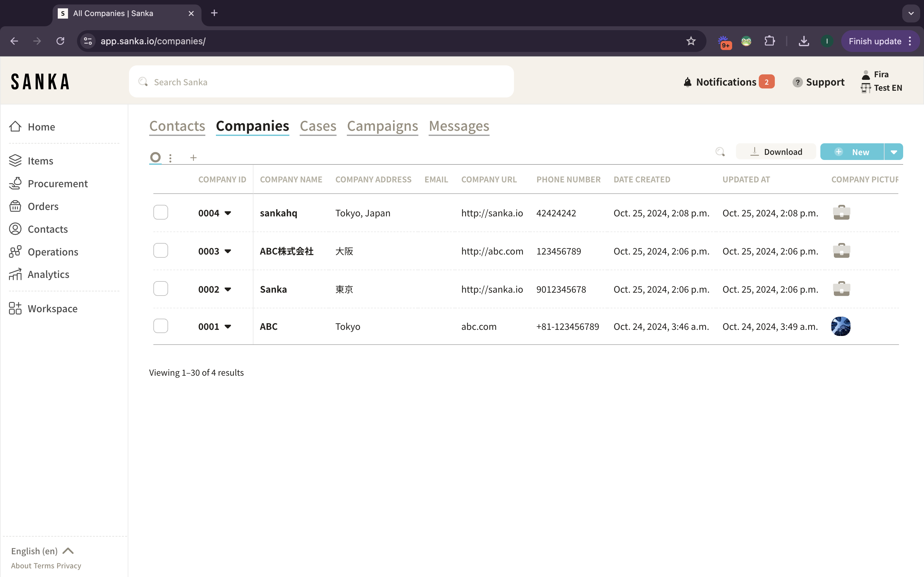The height and width of the screenshot is (577, 924).
Task: Click the Orders basket icon
Action: [x=15, y=206]
